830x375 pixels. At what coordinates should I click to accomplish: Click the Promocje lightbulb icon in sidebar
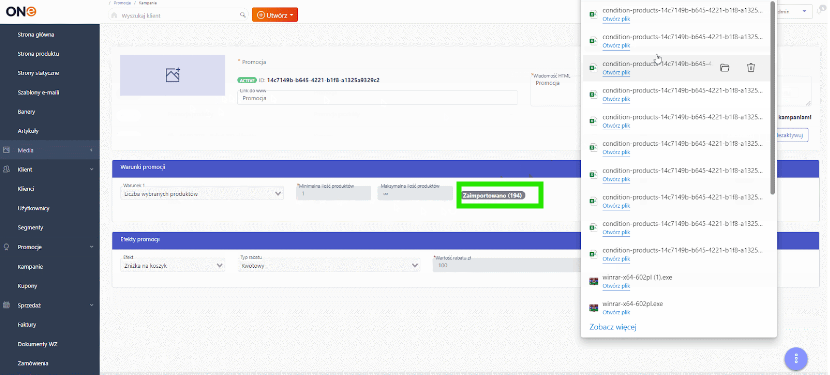(x=7, y=247)
